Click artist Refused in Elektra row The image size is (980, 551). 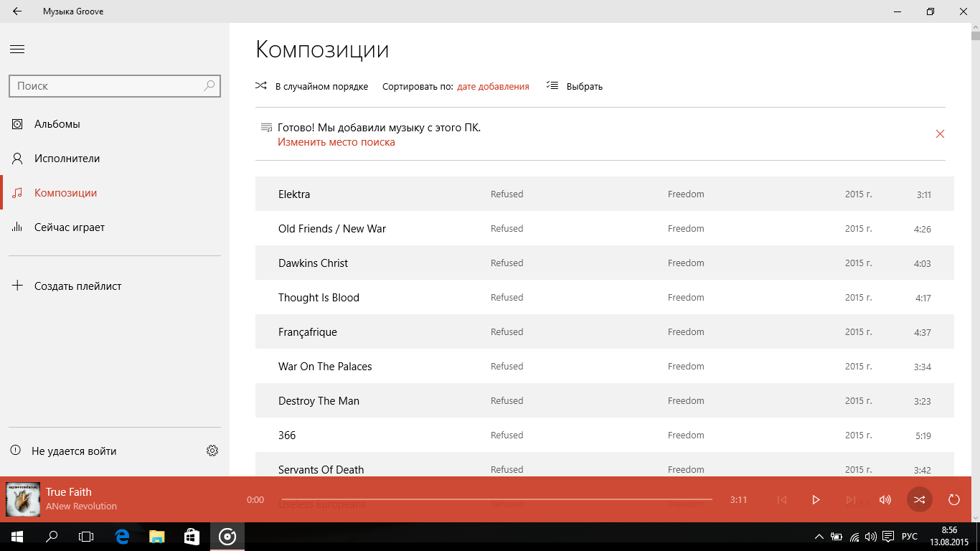[x=507, y=194]
